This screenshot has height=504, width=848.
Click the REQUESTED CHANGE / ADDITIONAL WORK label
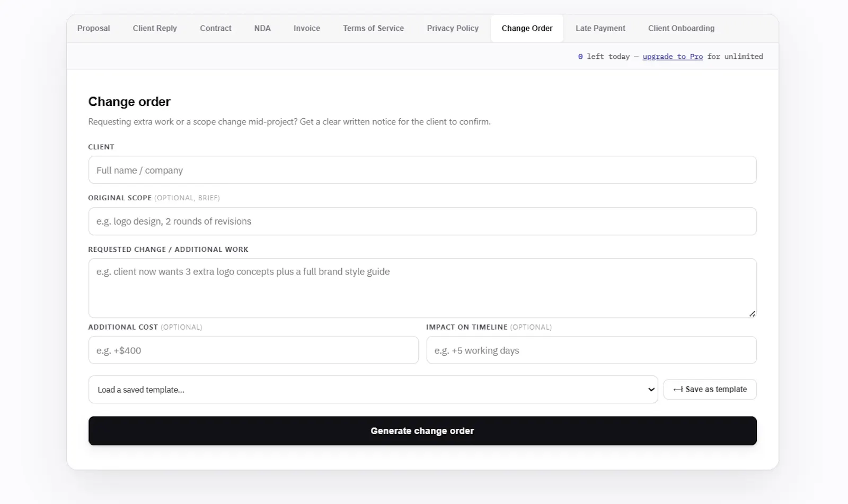pos(168,249)
